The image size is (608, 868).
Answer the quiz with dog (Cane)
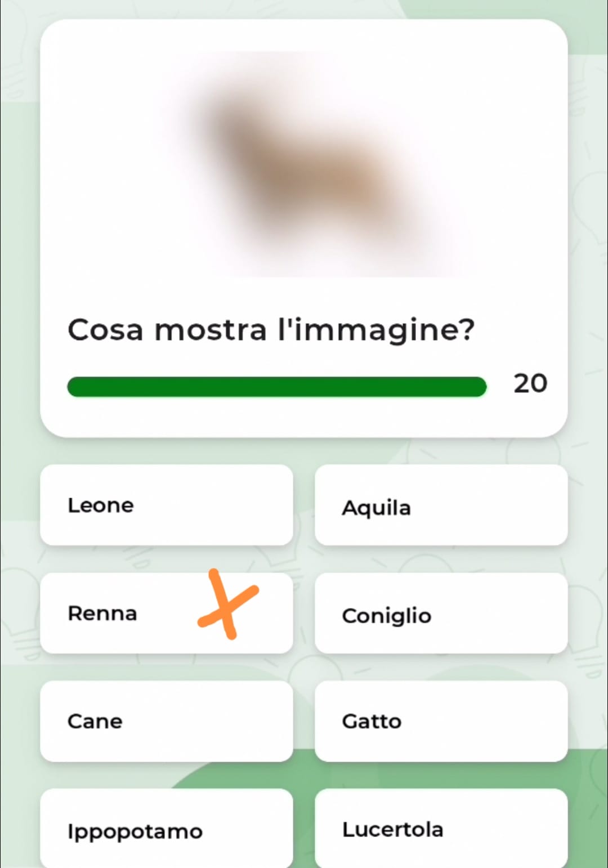pos(166,721)
